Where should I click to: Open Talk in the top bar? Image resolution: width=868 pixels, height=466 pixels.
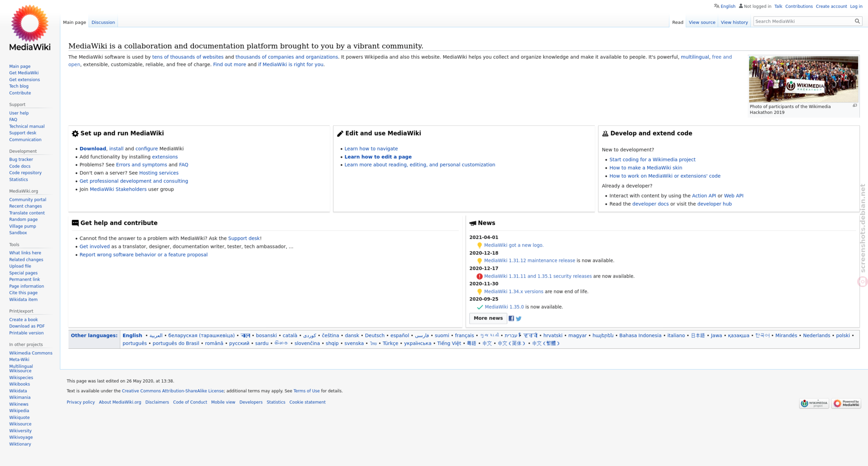(778, 6)
